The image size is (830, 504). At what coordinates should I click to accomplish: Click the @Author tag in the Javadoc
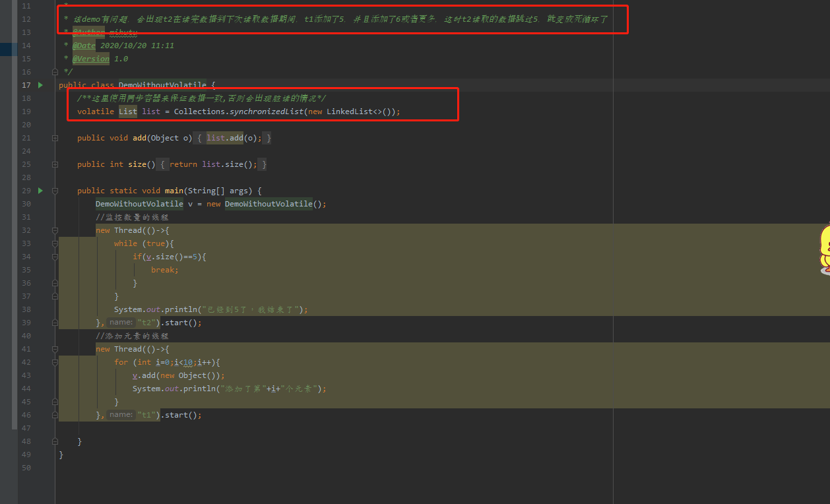coord(88,32)
